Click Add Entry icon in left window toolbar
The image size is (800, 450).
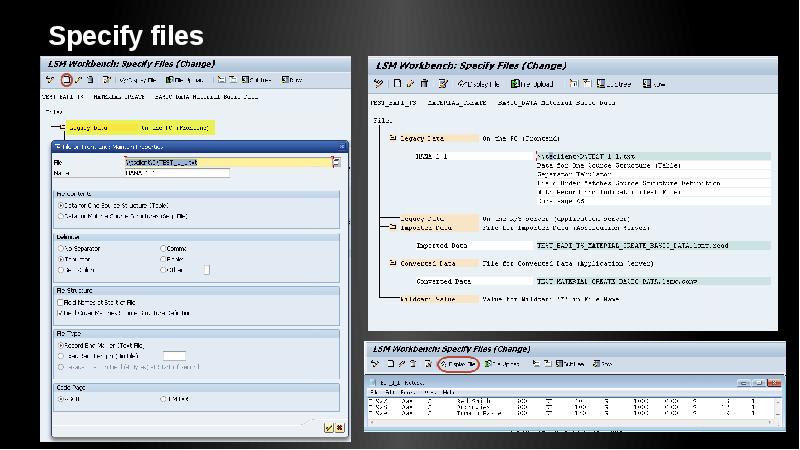(66, 80)
